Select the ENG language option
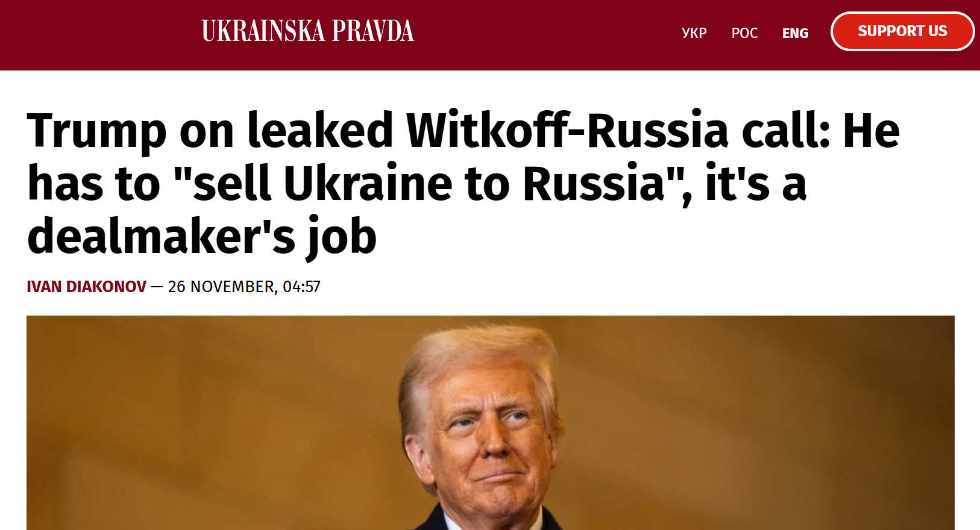 pos(795,33)
